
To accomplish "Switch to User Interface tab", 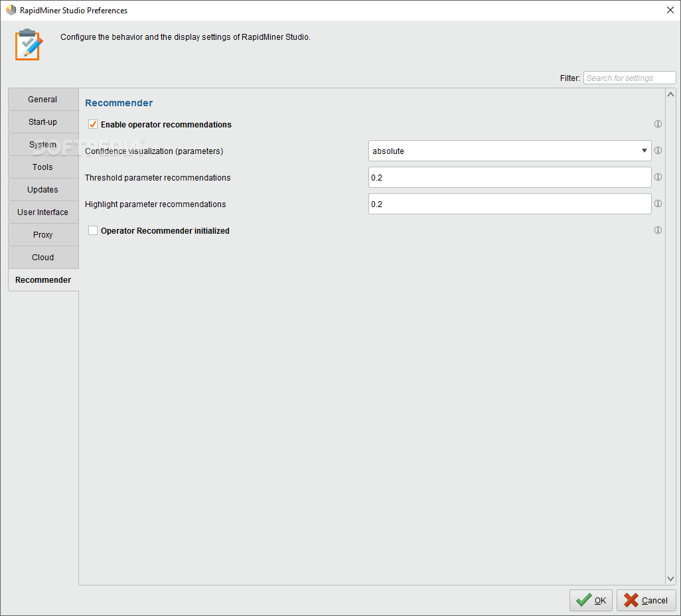I will 43,212.
